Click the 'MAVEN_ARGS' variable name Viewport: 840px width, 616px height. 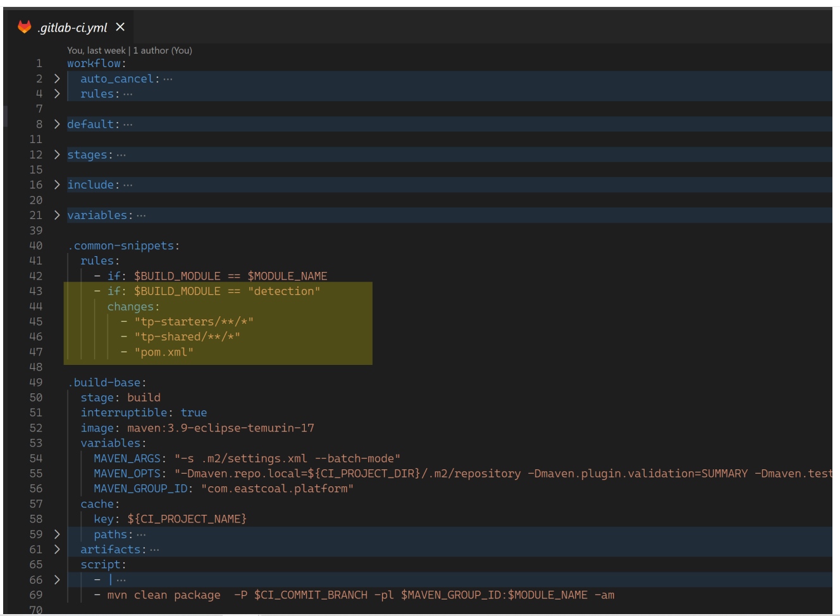point(127,459)
